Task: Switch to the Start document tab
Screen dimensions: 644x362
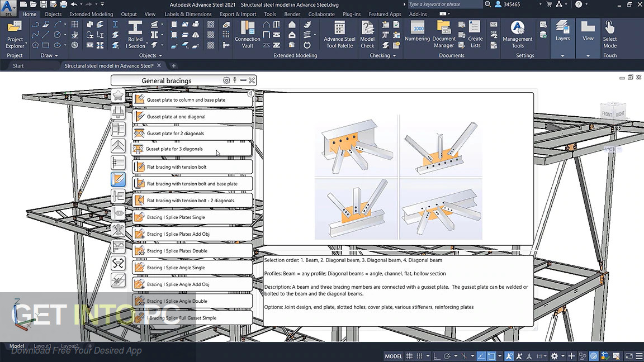Action: click(x=18, y=66)
